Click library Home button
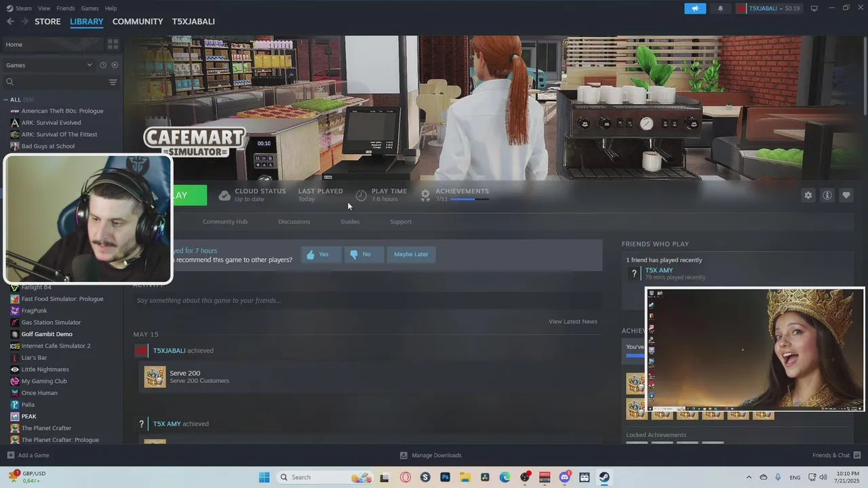The width and height of the screenshot is (868, 488). (x=53, y=45)
